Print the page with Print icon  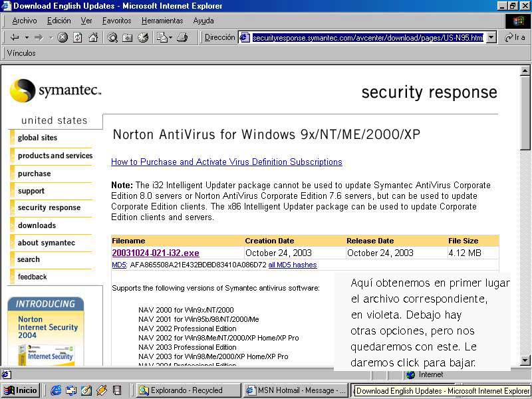(182, 37)
